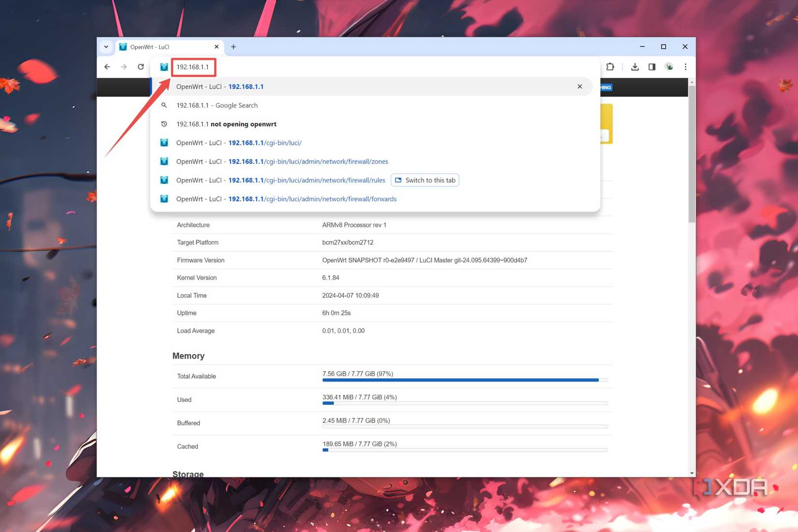Click the Total Available memory progress bar
The image size is (798, 532).
(x=465, y=380)
